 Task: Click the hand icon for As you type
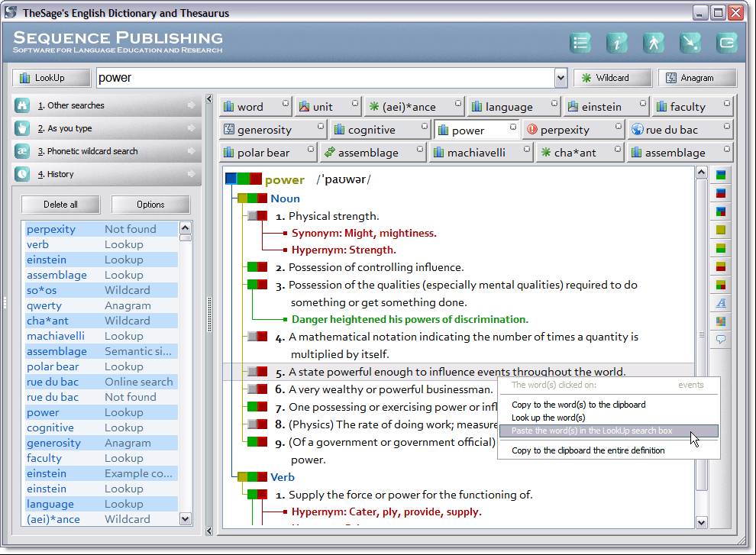[x=22, y=128]
